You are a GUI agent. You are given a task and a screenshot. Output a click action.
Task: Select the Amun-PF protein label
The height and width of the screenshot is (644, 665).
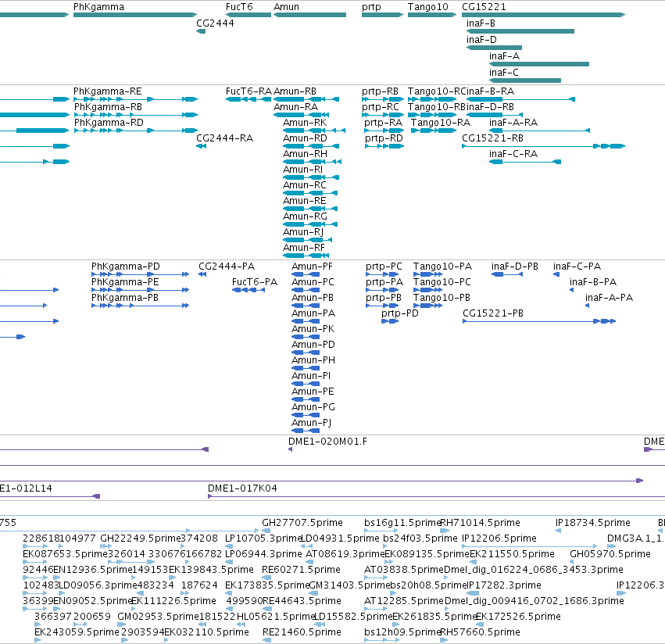coord(312,267)
